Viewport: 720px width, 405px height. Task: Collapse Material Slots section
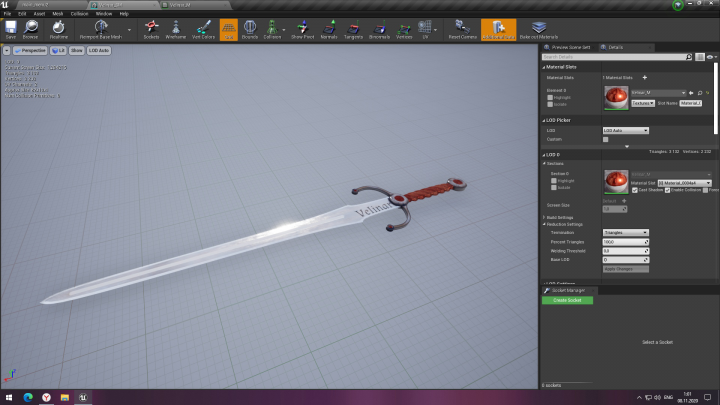[544, 67]
